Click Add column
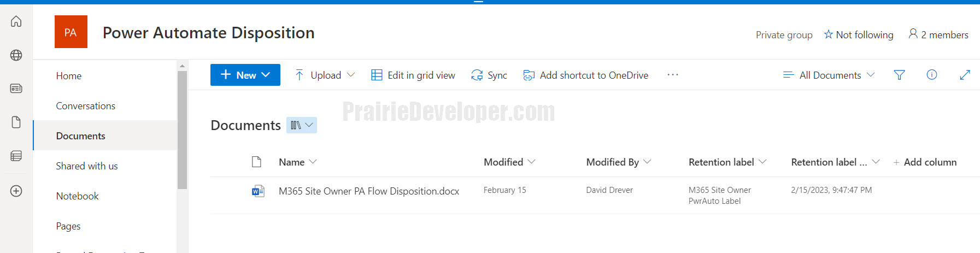The width and height of the screenshot is (980, 253). [x=925, y=162]
